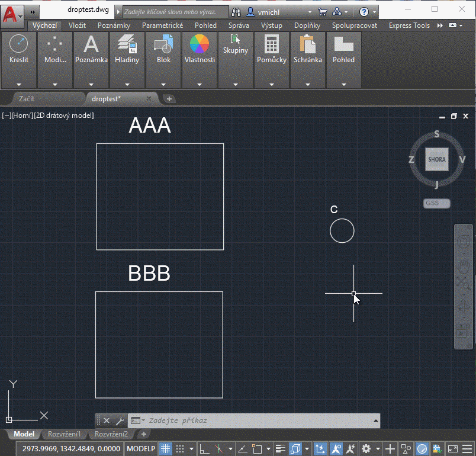This screenshot has height=456, width=476.
Task: Toggle polar tracking in status bar
Action: point(219,449)
